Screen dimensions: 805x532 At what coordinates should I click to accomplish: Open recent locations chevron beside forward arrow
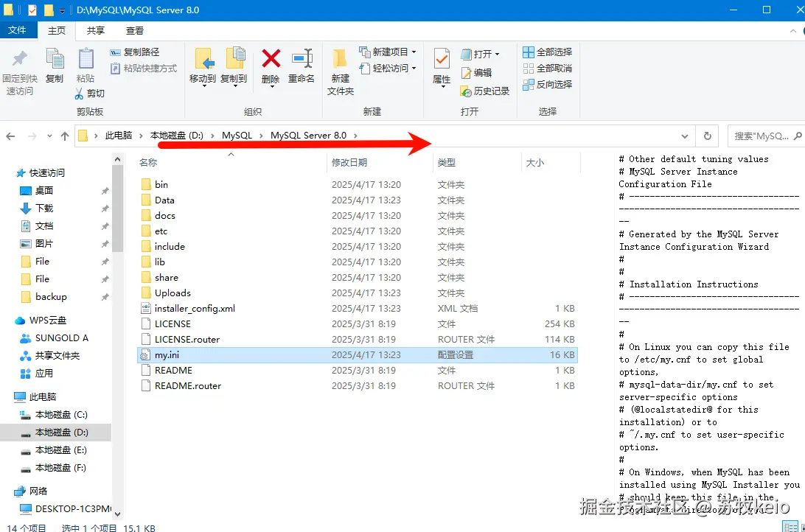coord(49,136)
